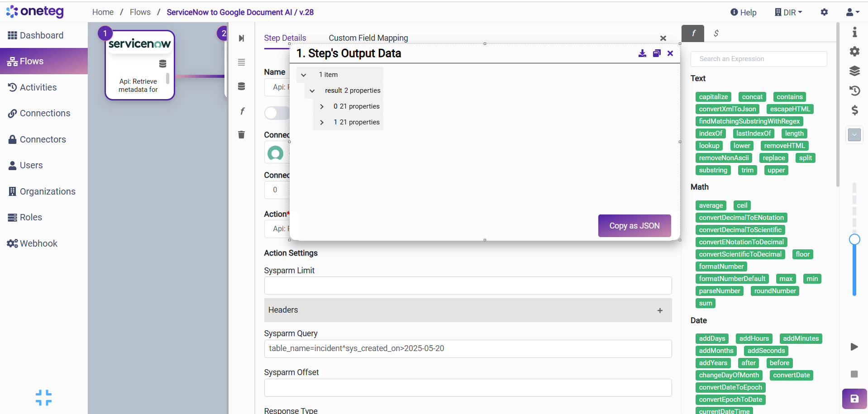Run the flow with play icon
The image size is (868, 414).
pyautogui.click(x=854, y=347)
